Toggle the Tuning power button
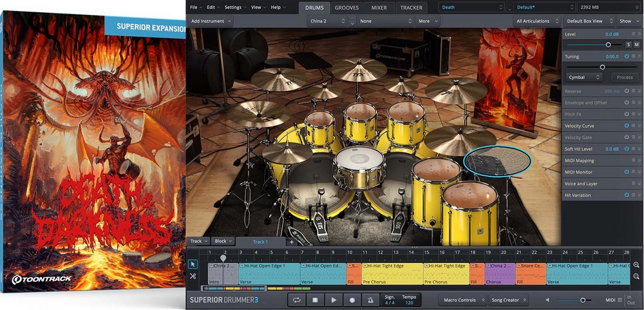Screen dimensions: 644x310 pyautogui.click(x=627, y=56)
